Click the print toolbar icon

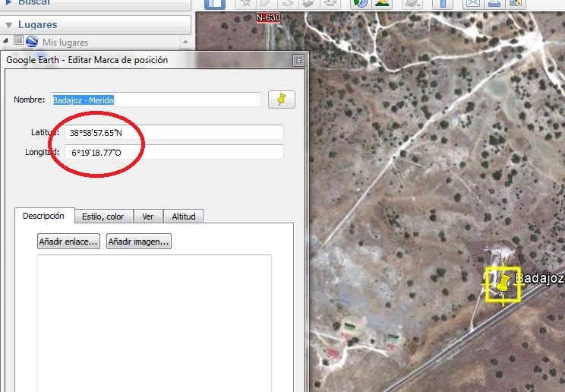494,3
